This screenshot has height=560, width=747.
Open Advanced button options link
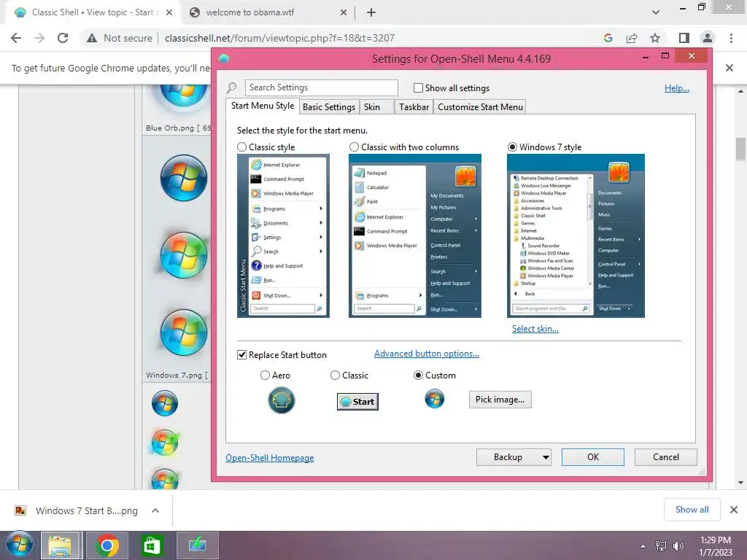(x=426, y=354)
